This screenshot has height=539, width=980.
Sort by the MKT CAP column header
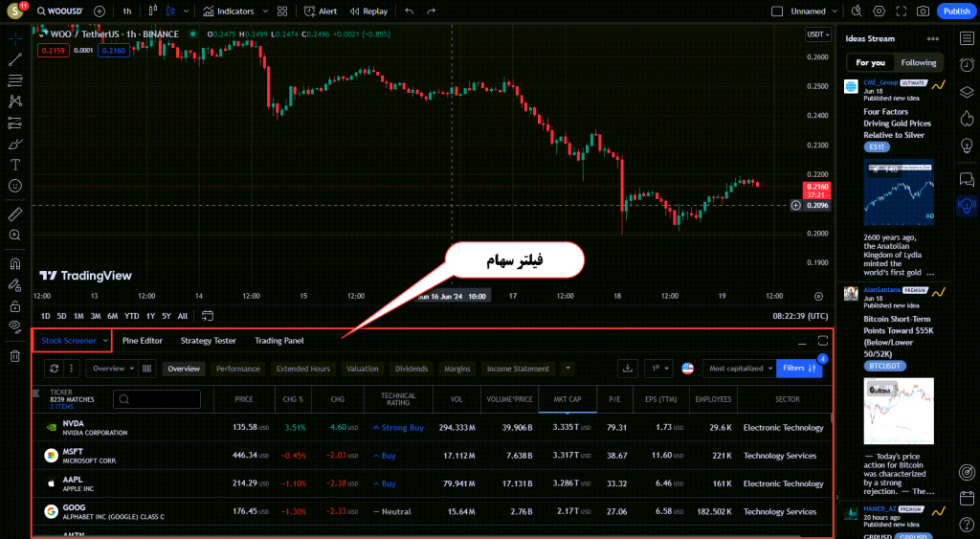pos(567,399)
